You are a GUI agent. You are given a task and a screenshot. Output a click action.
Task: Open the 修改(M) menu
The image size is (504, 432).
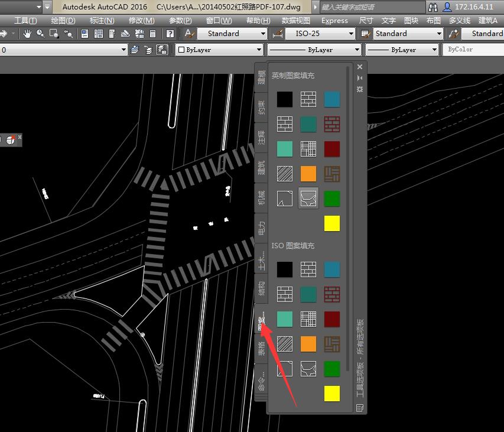coord(141,21)
